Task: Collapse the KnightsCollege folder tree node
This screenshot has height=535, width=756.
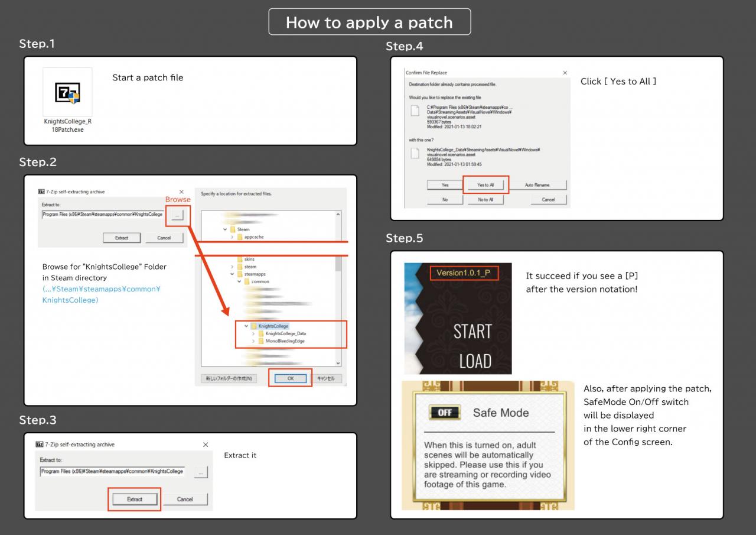Action: click(246, 326)
